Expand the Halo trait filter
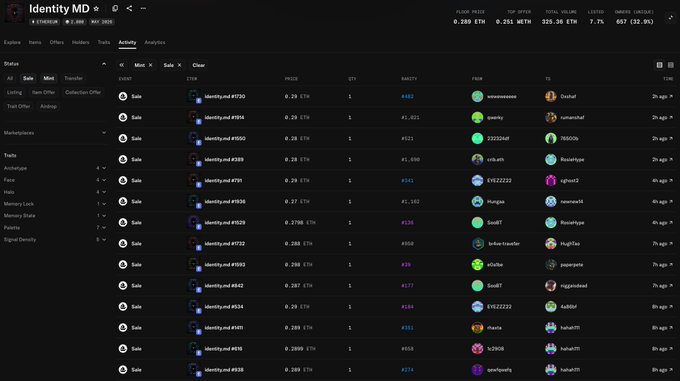Viewport: 680px width, 381px height. 55,192
